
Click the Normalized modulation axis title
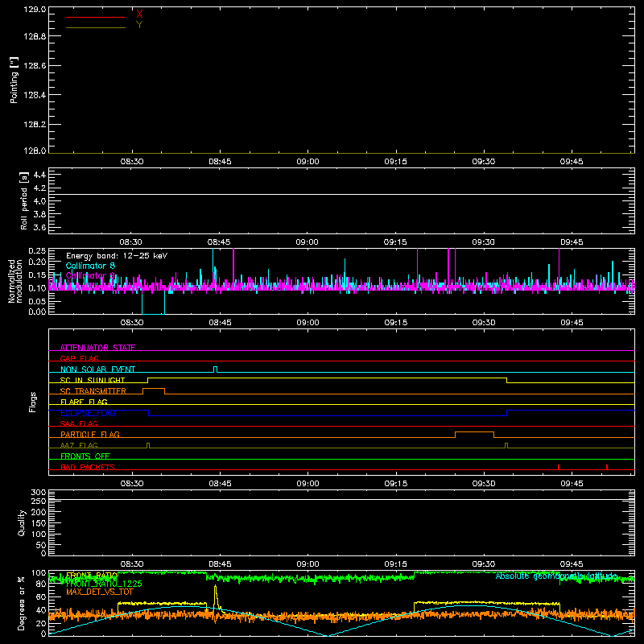15,281
